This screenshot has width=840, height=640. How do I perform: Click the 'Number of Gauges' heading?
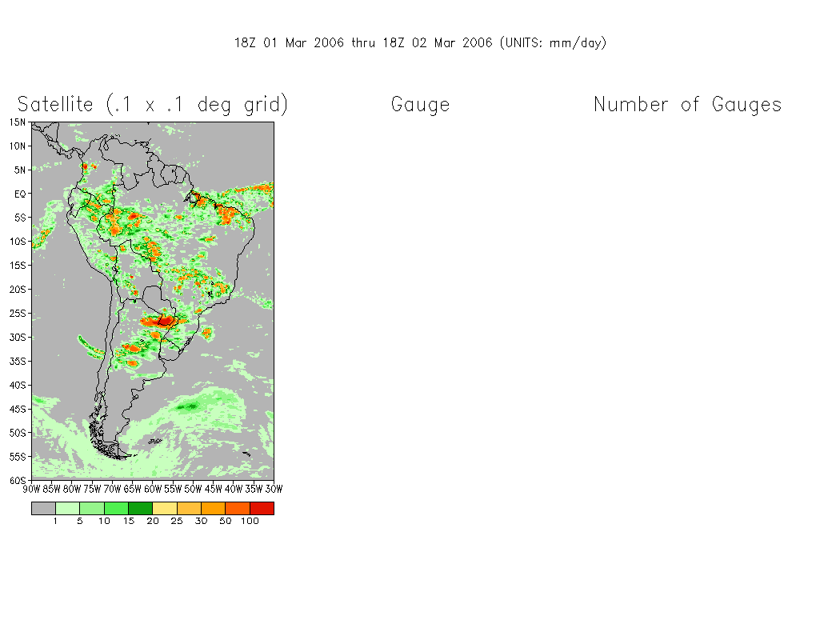pos(688,105)
